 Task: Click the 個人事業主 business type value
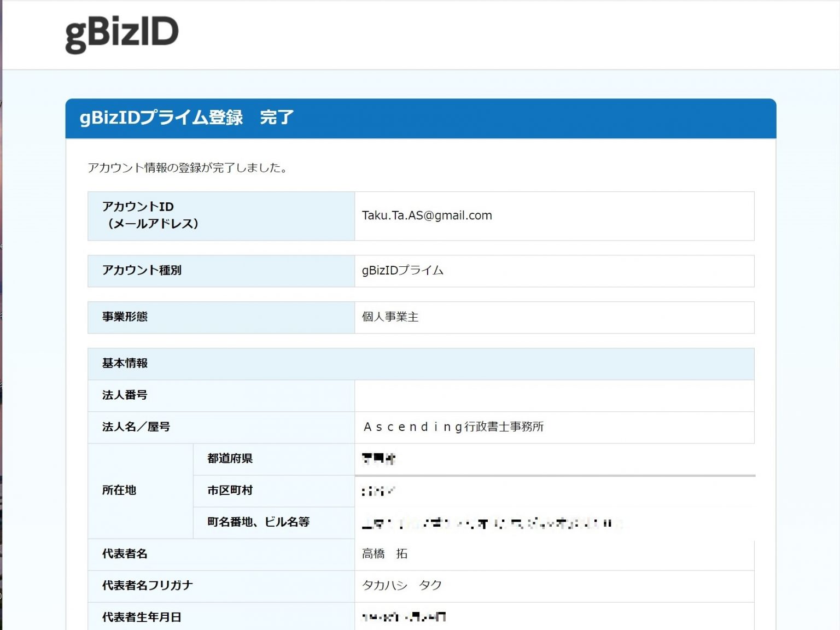click(389, 317)
